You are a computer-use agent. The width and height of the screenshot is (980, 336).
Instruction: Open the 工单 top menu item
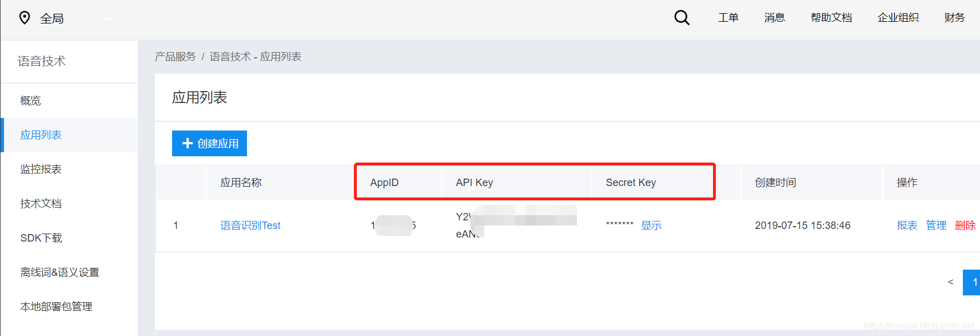(x=728, y=18)
